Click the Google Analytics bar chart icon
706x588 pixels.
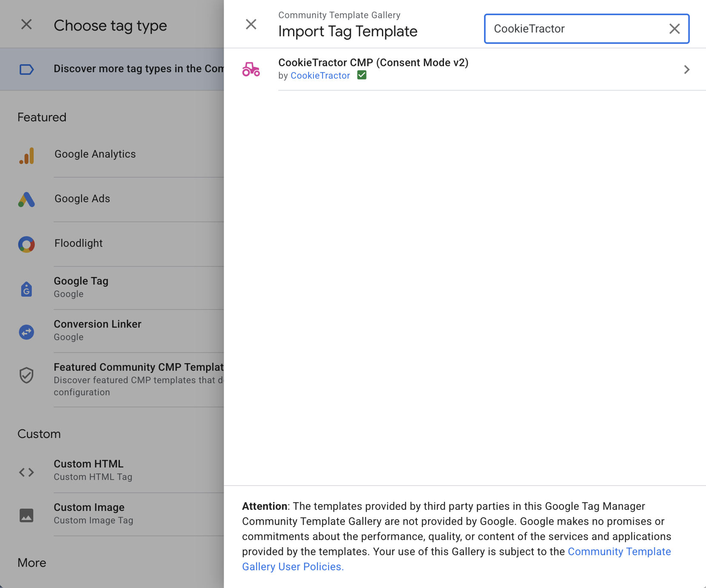click(x=26, y=156)
